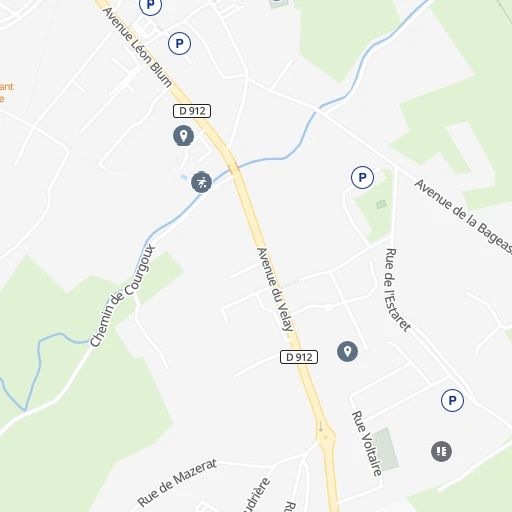Select the Avenue Léon Blum street label
The image size is (512, 512).
coord(137,47)
